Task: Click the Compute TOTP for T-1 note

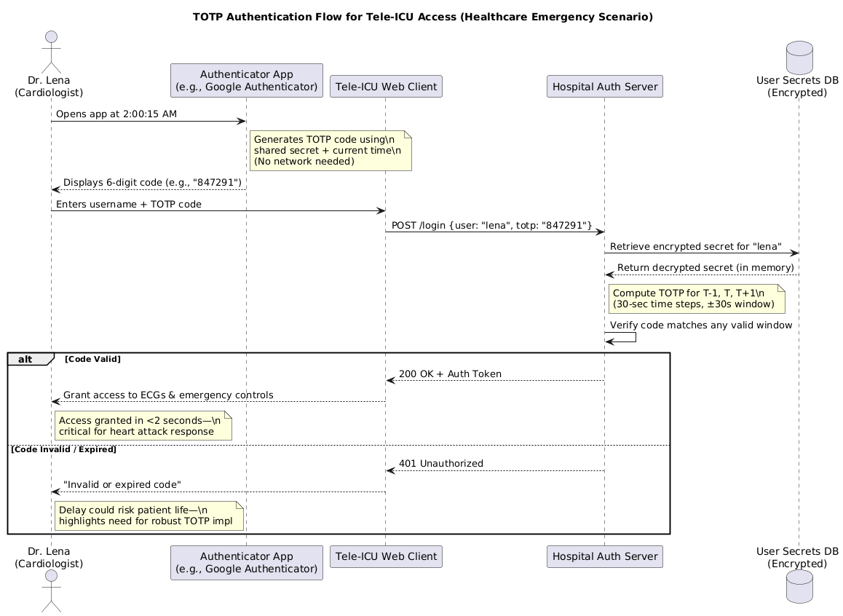Action: (696, 299)
